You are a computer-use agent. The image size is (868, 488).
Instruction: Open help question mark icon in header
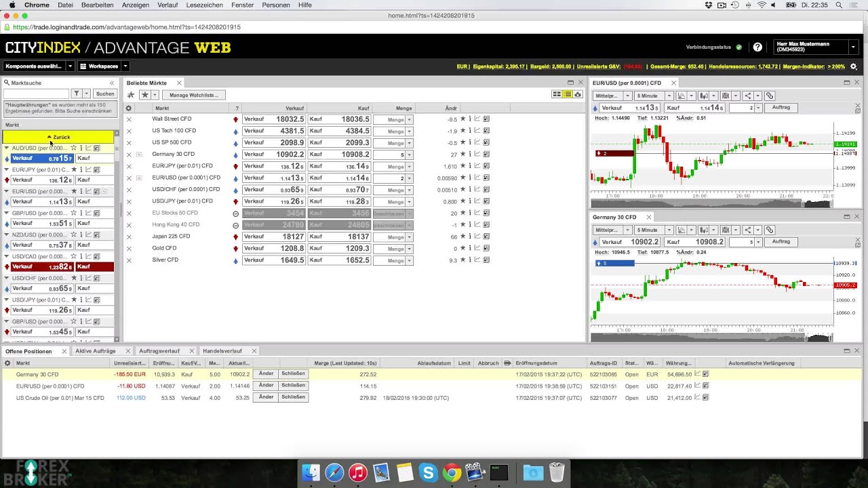point(757,47)
